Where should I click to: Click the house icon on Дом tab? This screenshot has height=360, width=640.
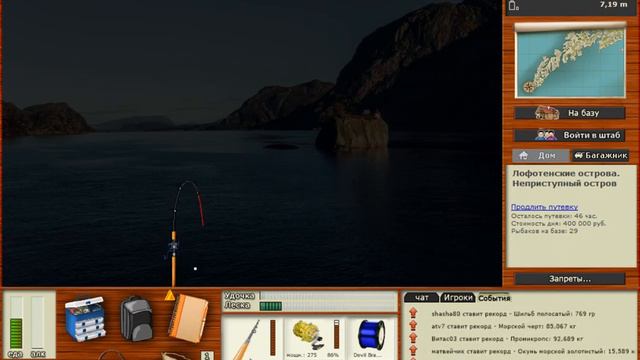coord(524,155)
